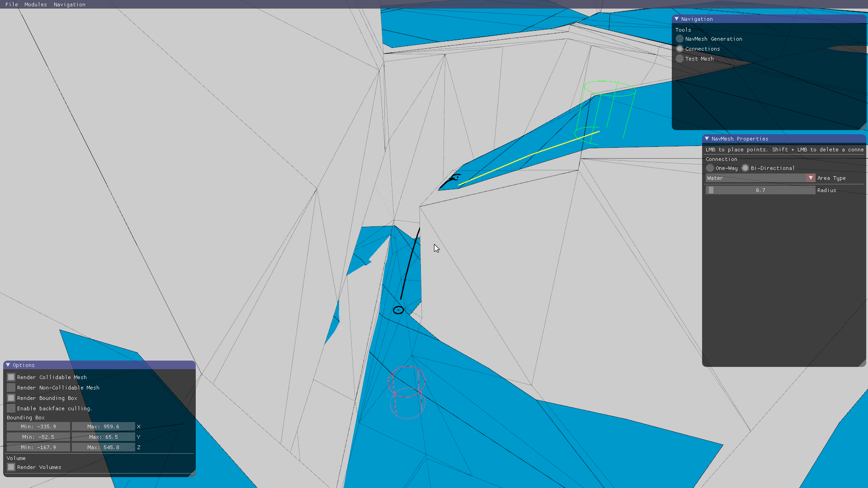Click the Z Min -167.9 field
This screenshot has height=488, width=868.
(38, 447)
